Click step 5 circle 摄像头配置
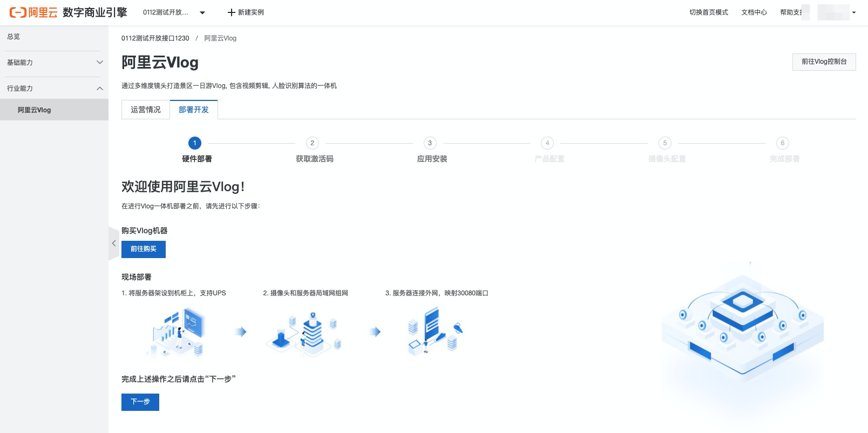868x433 pixels. [665, 143]
